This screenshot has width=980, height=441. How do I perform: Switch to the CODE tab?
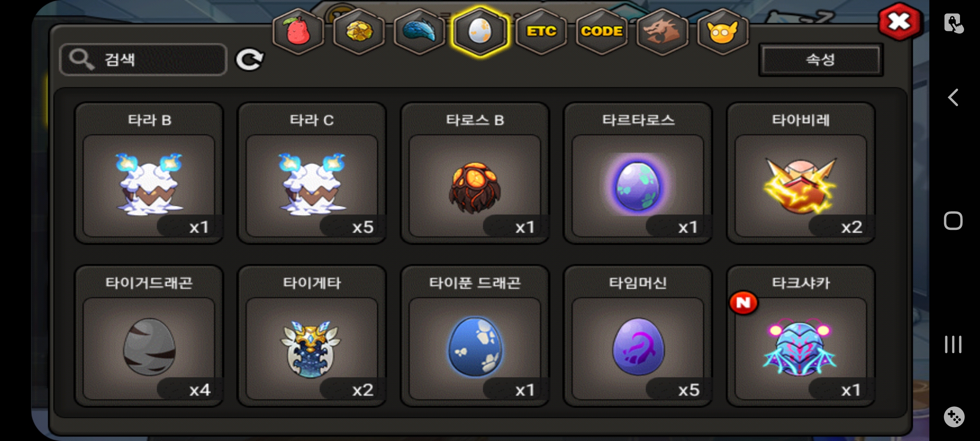click(601, 32)
